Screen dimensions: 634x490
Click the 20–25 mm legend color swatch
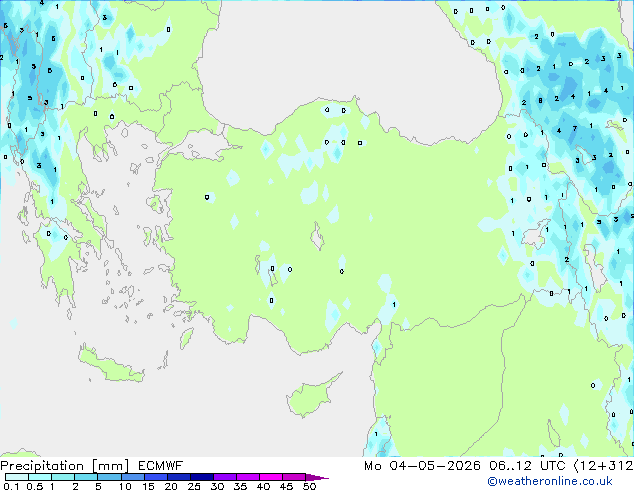(179, 477)
